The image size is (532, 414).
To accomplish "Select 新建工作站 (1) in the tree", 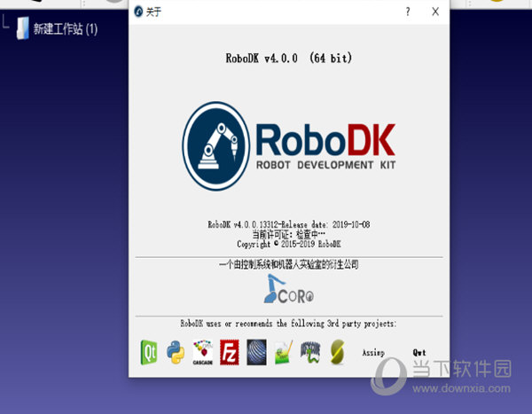I will point(66,29).
